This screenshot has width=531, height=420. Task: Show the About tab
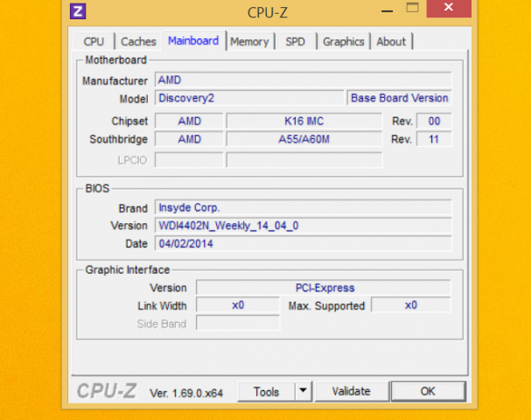click(x=391, y=41)
